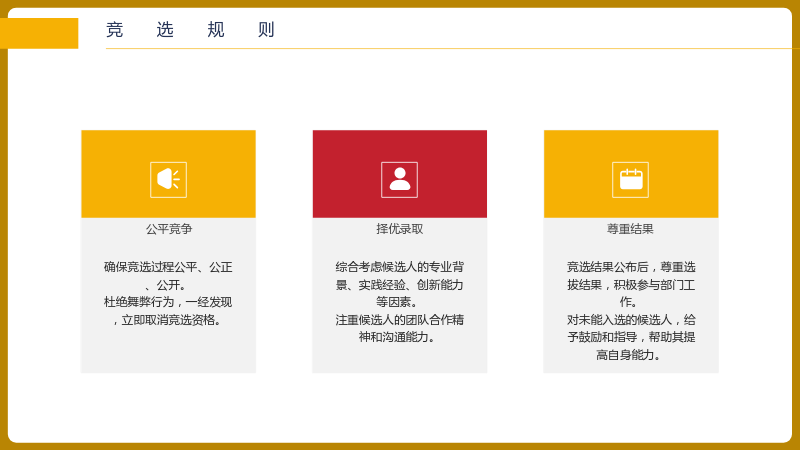Click the calendar icon

coord(631,180)
